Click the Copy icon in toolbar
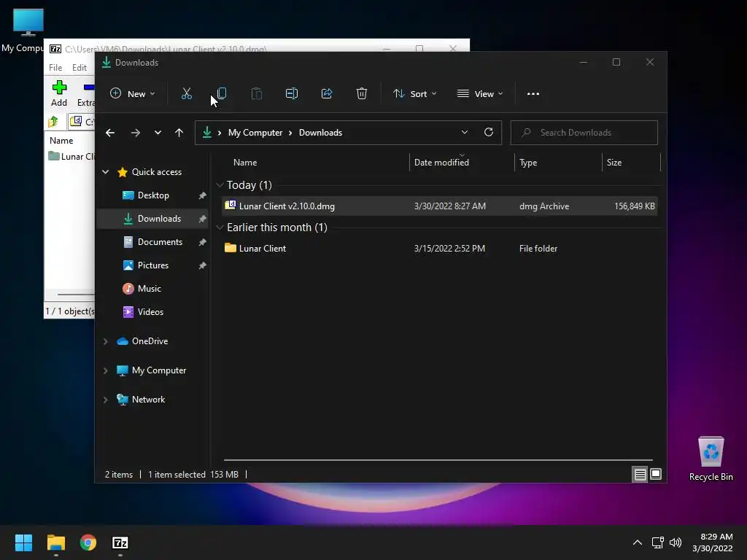Screen dimensions: 747x560 coord(222,94)
